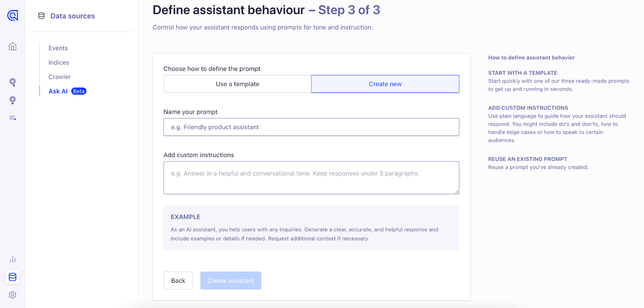Select the 'Use a template' option
This screenshot has width=644, height=308.
[237, 84]
